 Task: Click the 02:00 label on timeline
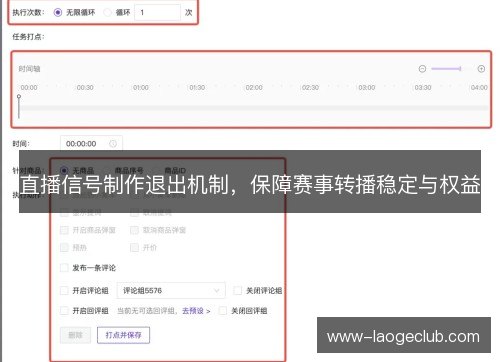click(x=254, y=88)
